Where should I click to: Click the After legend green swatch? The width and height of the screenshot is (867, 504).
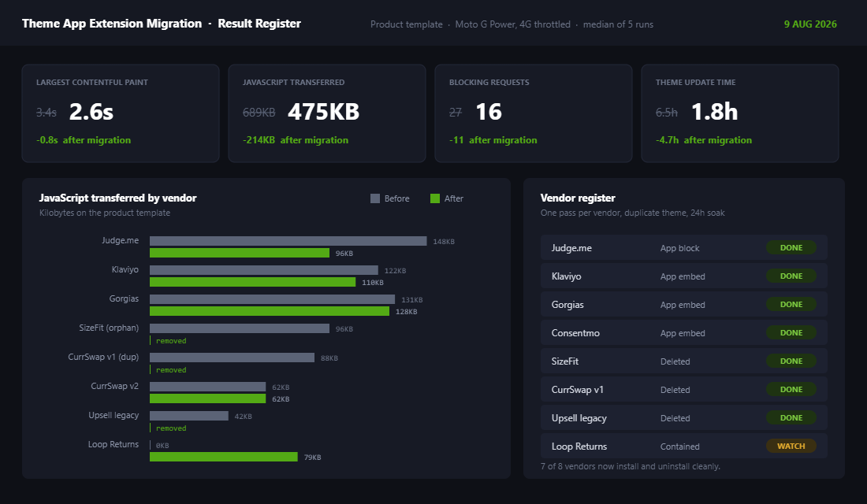(x=435, y=198)
